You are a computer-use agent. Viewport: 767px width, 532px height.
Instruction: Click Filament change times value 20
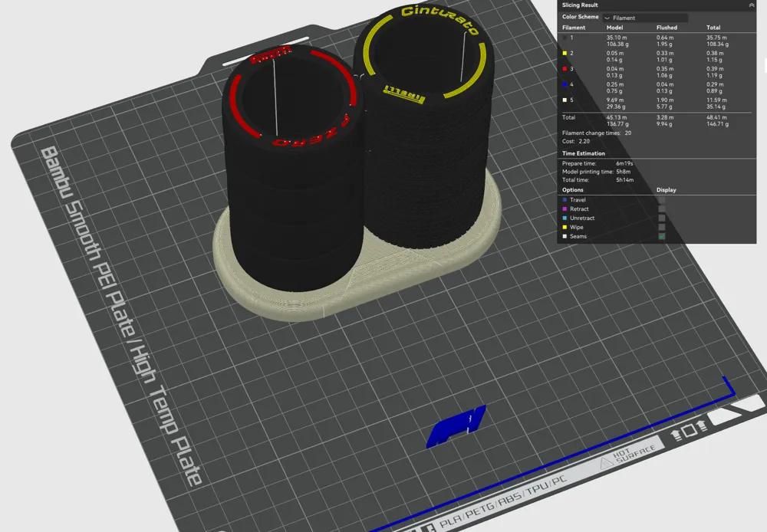627,133
